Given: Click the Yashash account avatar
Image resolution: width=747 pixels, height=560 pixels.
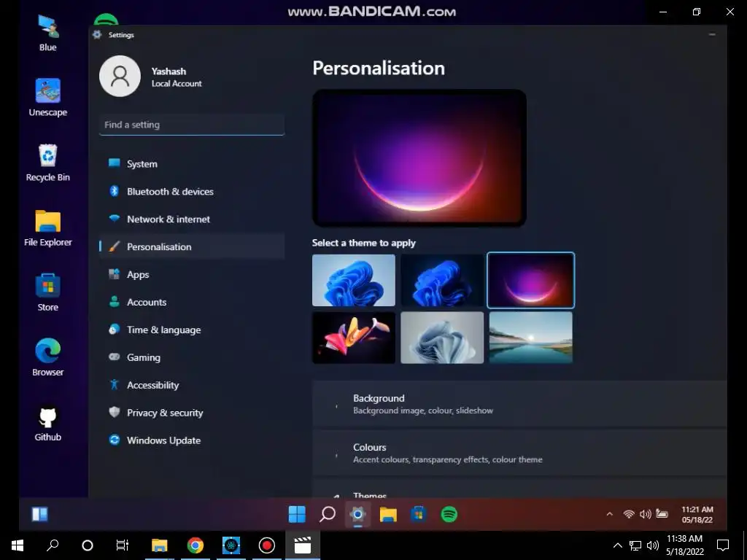Looking at the screenshot, I should tap(120, 76).
